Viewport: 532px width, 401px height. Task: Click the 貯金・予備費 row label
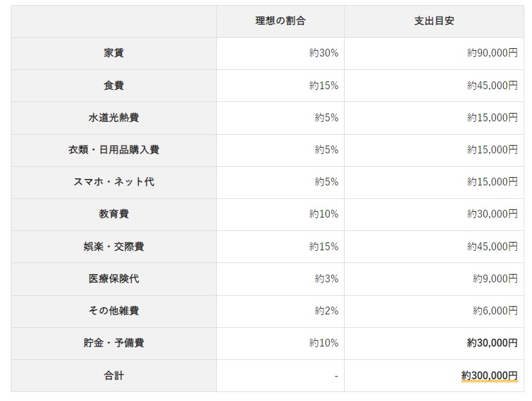pyautogui.click(x=114, y=343)
